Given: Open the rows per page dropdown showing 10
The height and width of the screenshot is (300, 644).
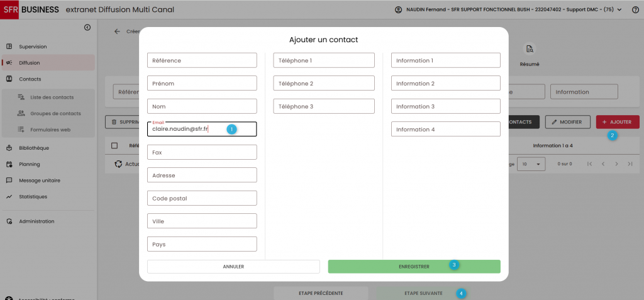Looking at the screenshot, I should pos(531,164).
